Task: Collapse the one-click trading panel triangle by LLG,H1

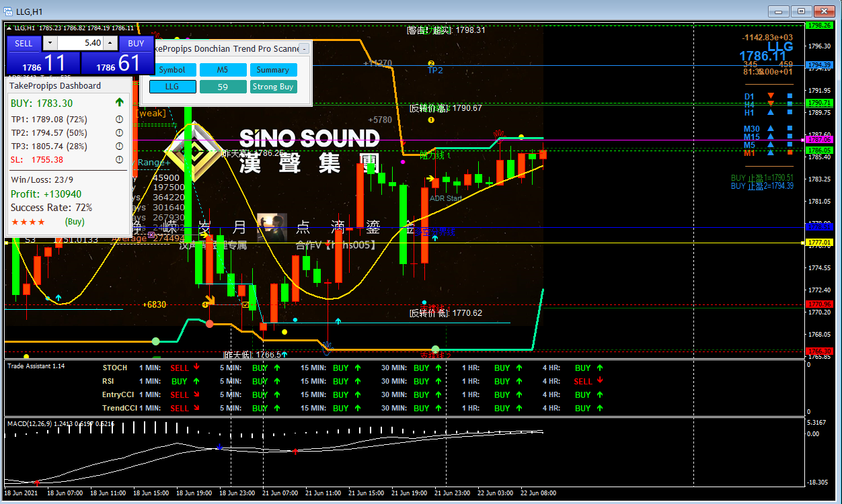Action: (x=10, y=28)
